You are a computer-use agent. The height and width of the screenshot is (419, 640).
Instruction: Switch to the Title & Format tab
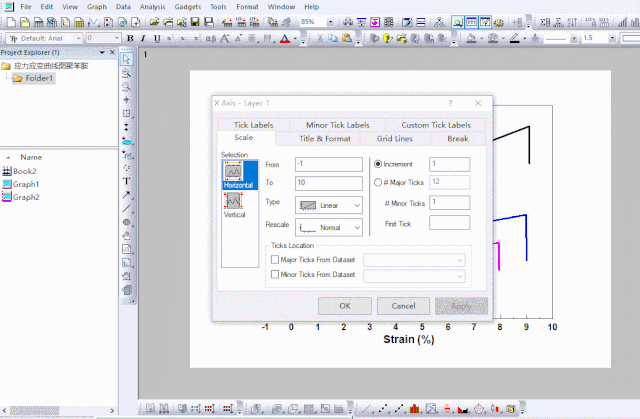coord(325,139)
